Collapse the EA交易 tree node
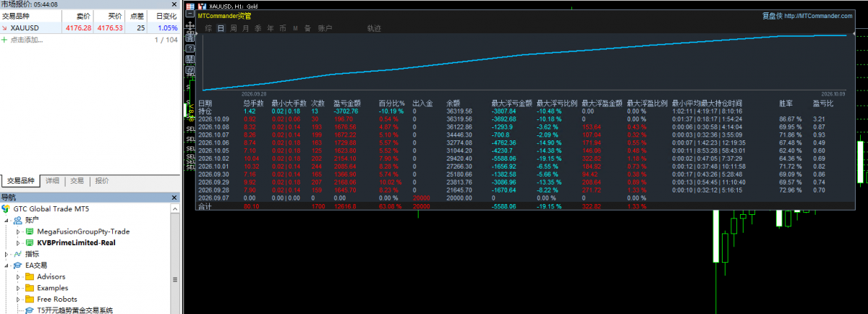The width and height of the screenshot is (868, 314). (7, 266)
